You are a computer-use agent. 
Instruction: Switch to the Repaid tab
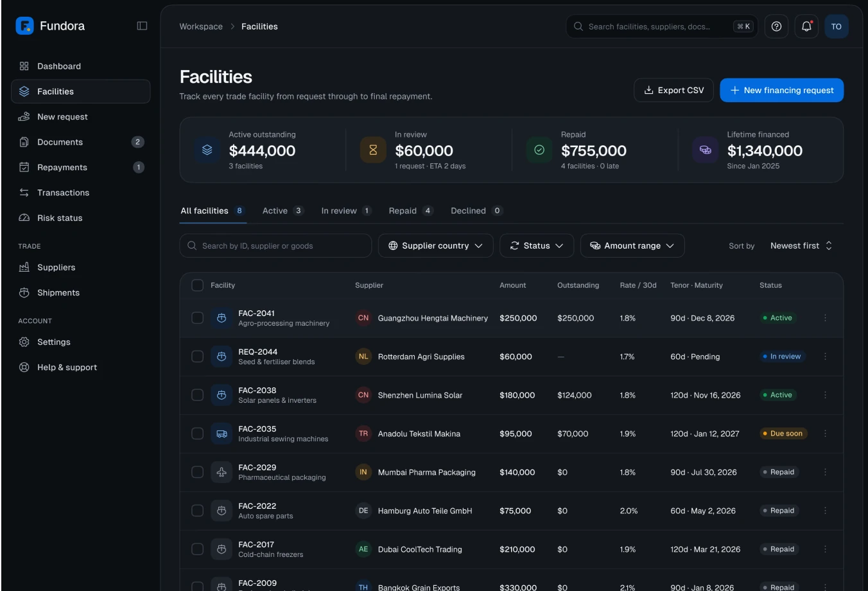[410, 211]
